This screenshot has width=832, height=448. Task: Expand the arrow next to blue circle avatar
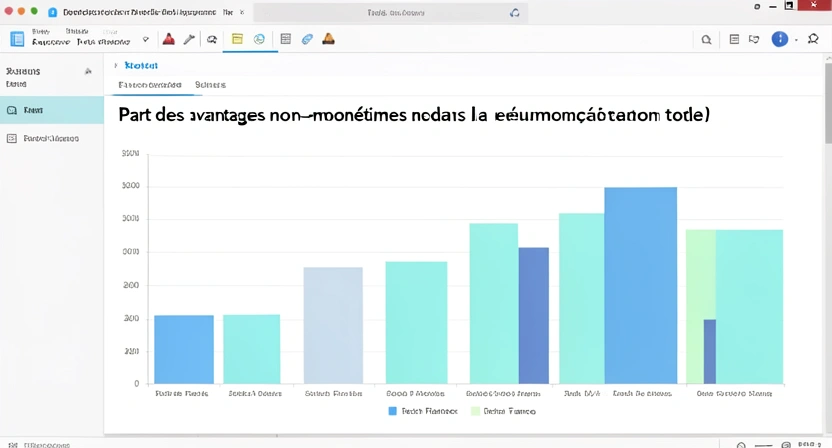(796, 40)
